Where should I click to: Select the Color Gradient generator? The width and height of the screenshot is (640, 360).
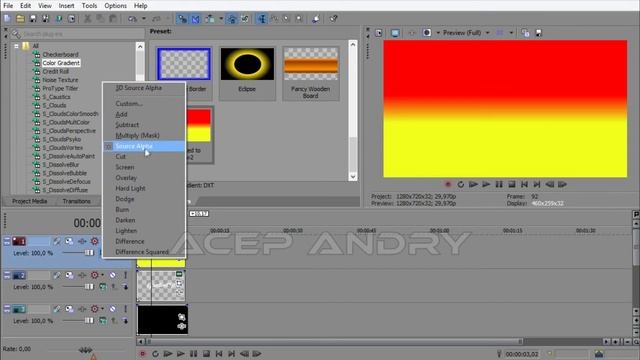61,63
